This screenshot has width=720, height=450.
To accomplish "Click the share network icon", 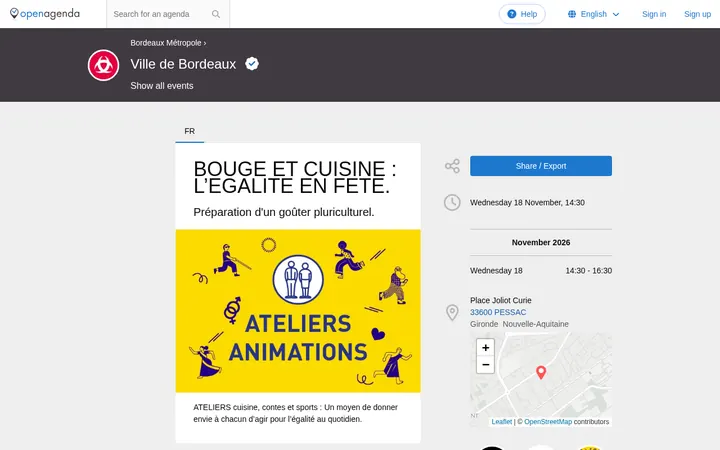I will point(452,166).
